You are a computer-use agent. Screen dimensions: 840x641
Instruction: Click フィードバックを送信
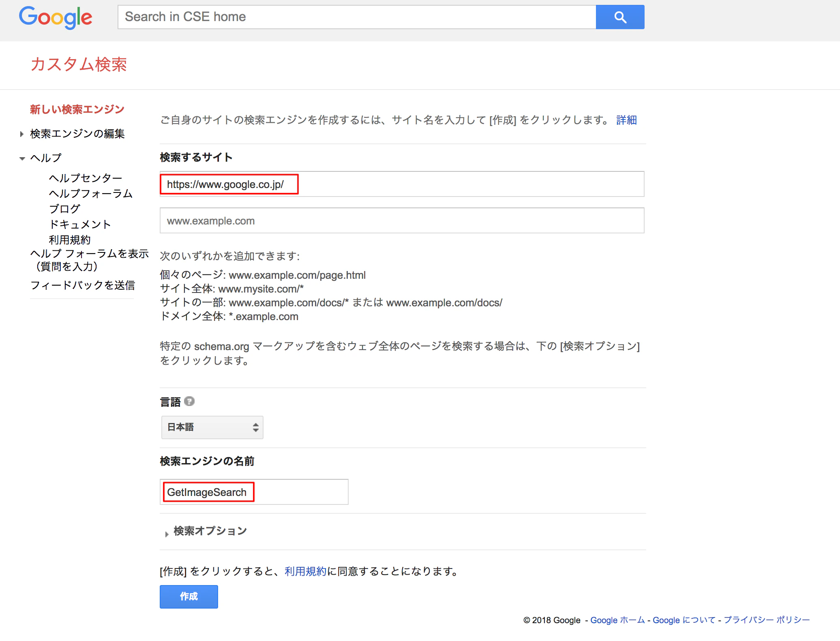[83, 286]
